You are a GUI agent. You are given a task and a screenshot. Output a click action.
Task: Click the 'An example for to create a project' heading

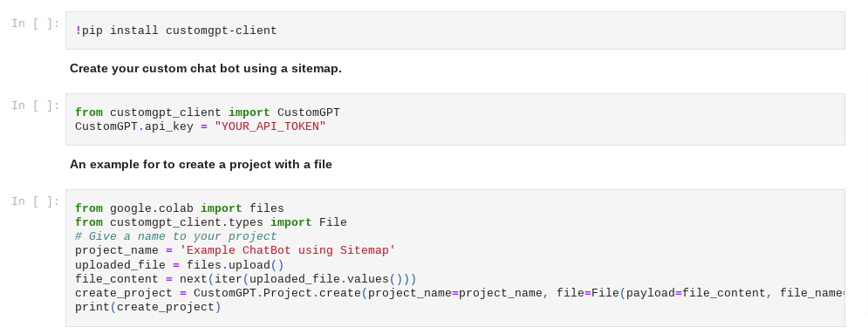point(201,164)
